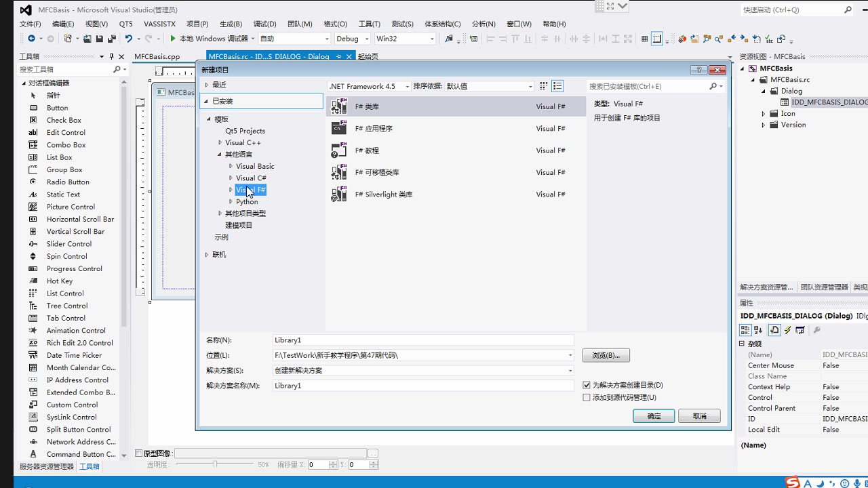Toggle 为解决方案创建目录 checkbox
Viewport: 868px width, 488px height.
(587, 385)
